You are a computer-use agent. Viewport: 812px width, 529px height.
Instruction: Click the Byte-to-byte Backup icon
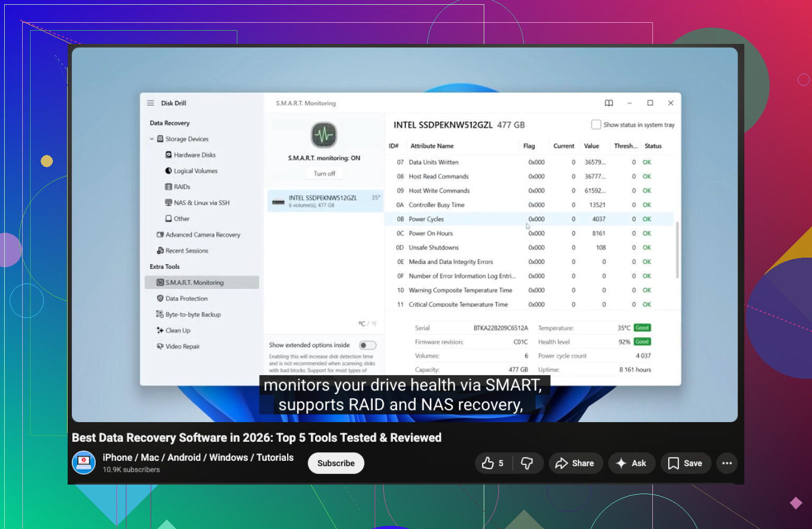(160, 314)
